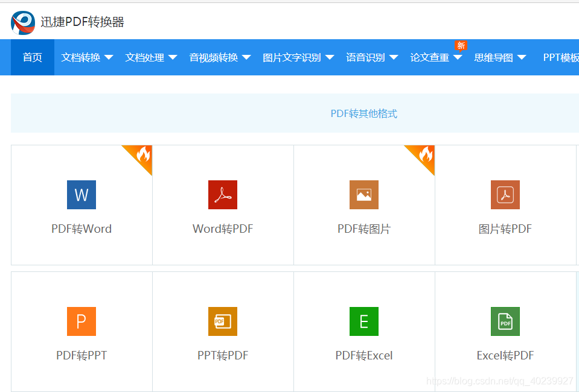Click the 新 badge above 论文查重
The height and width of the screenshot is (392, 579).
pyautogui.click(x=461, y=45)
